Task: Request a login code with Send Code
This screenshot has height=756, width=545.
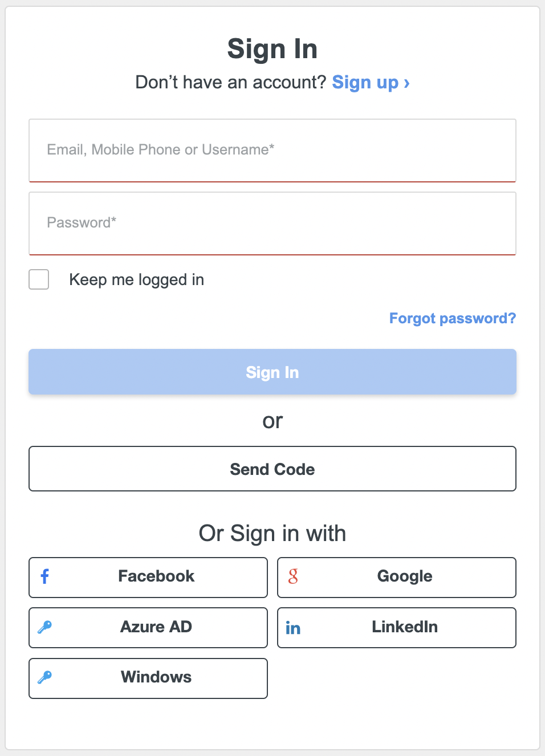Action: [272, 469]
